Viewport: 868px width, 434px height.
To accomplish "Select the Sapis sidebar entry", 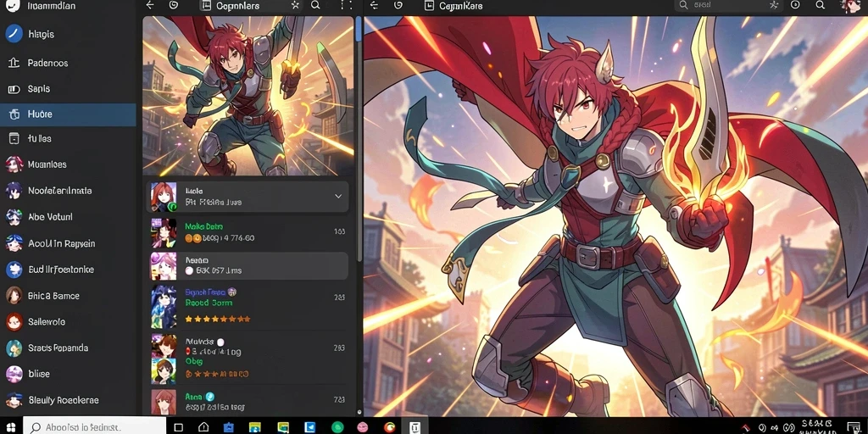I will tap(68, 88).
